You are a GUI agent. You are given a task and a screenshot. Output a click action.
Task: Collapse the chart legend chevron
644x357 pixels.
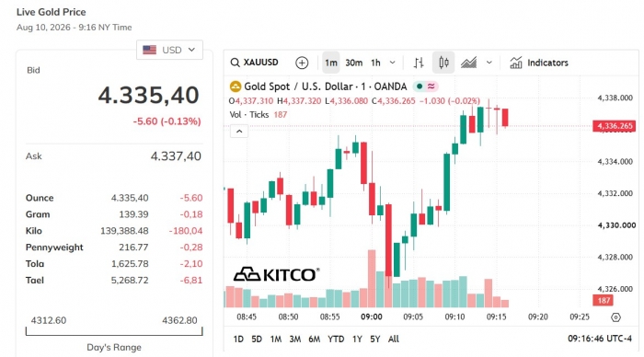click(x=239, y=132)
